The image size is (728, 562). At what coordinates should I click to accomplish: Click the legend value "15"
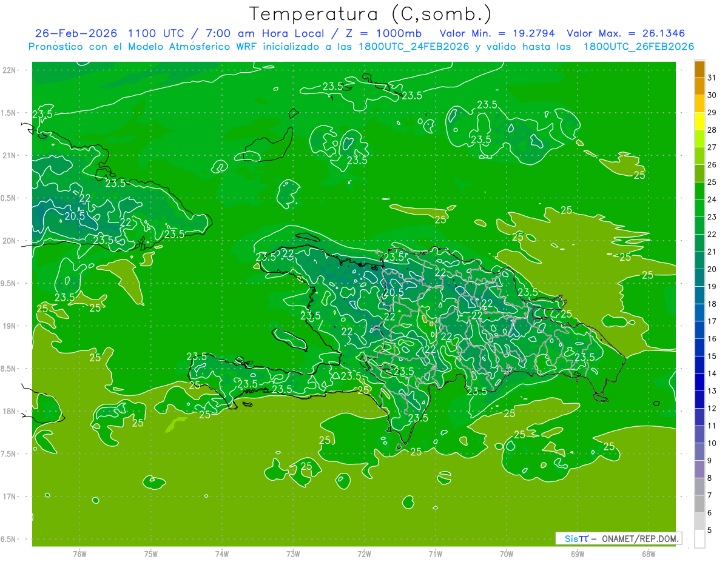[712, 356]
